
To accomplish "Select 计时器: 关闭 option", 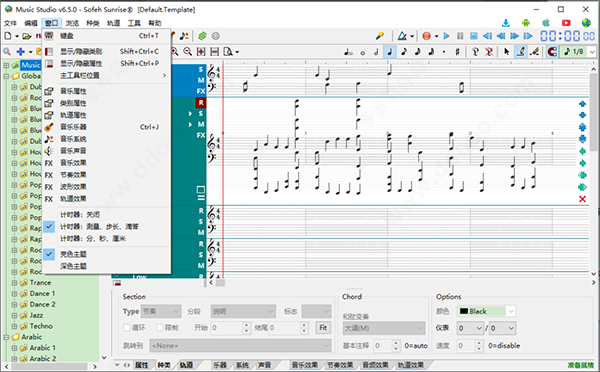I will coord(106,214).
